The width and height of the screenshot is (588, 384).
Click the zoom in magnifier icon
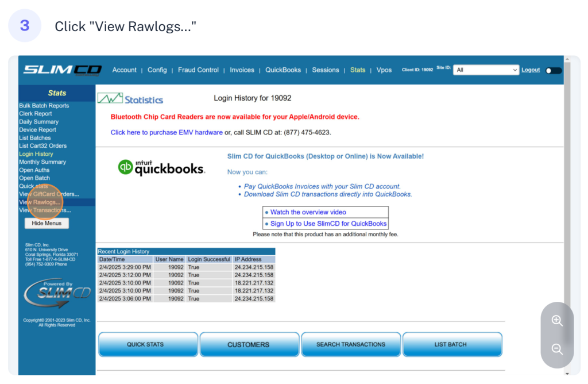(556, 321)
